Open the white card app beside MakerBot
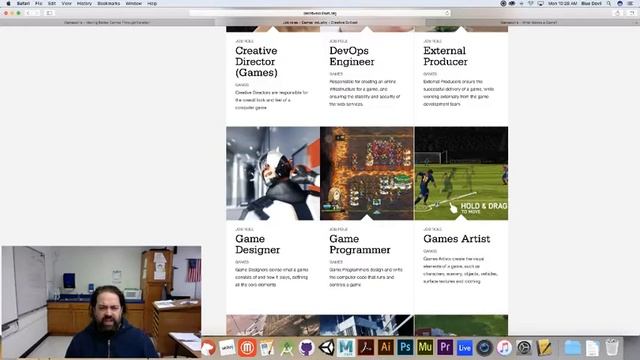The image size is (640, 360). tap(227, 348)
